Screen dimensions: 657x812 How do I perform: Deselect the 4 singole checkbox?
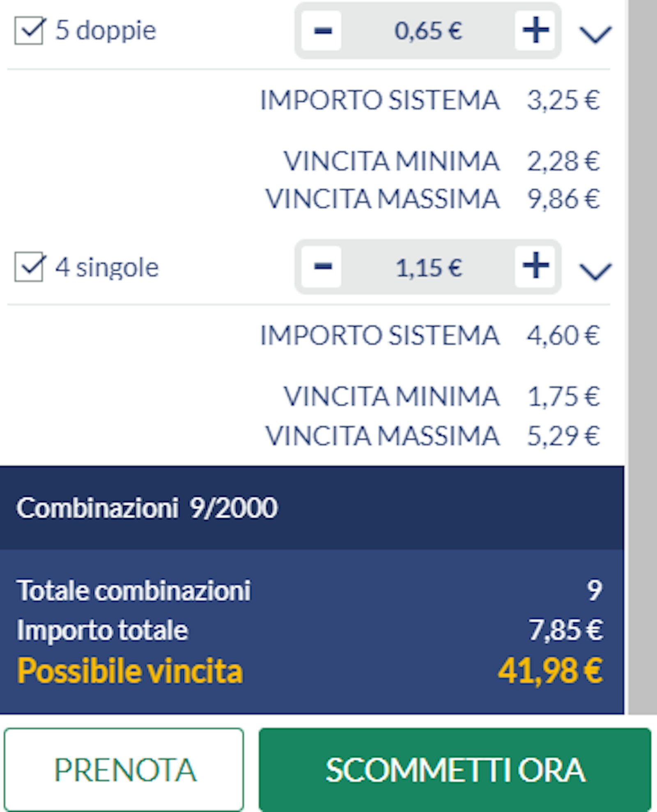pyautogui.click(x=29, y=267)
